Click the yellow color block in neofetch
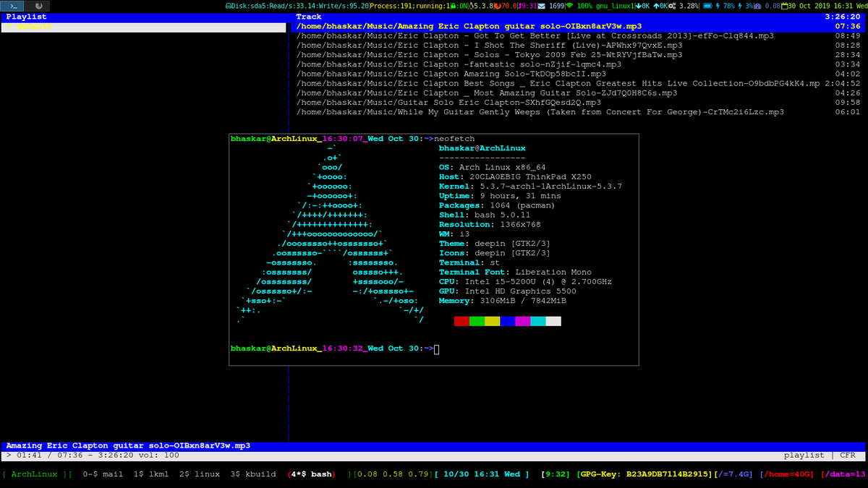868x488 pixels. (493, 321)
